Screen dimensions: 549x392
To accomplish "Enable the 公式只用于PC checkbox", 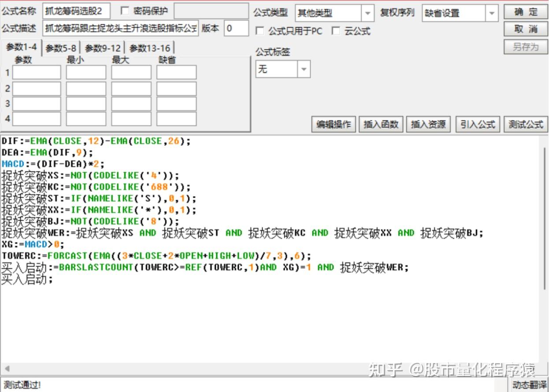I will point(260,31).
